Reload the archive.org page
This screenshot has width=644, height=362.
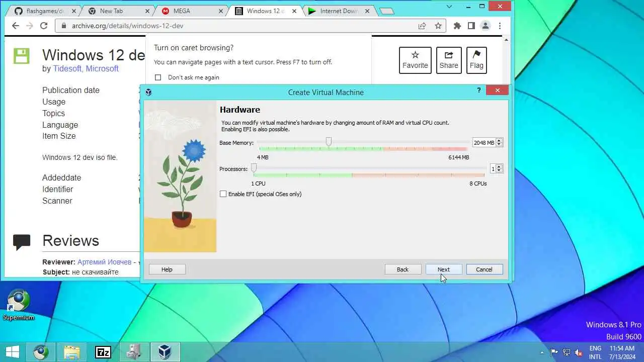44,26
